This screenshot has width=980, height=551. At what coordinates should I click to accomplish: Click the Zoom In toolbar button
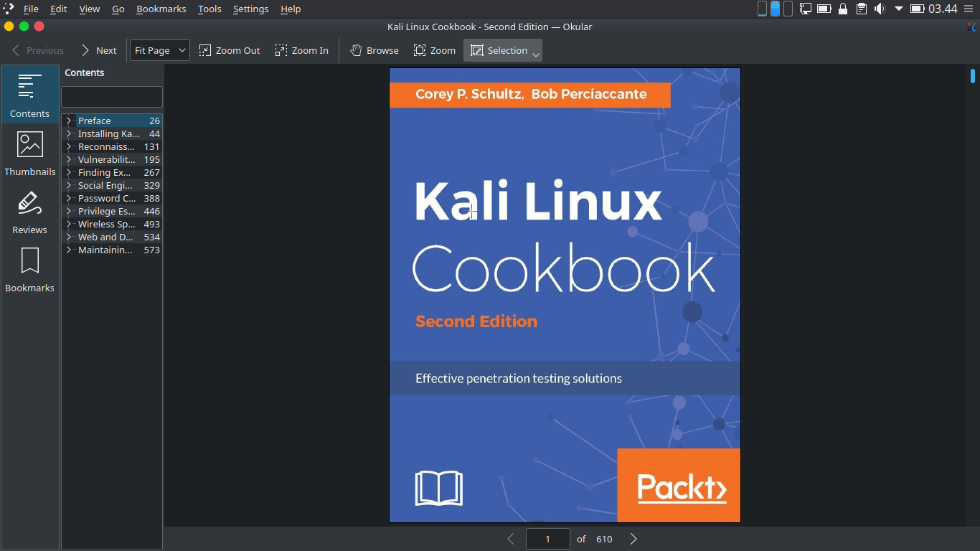pos(302,50)
